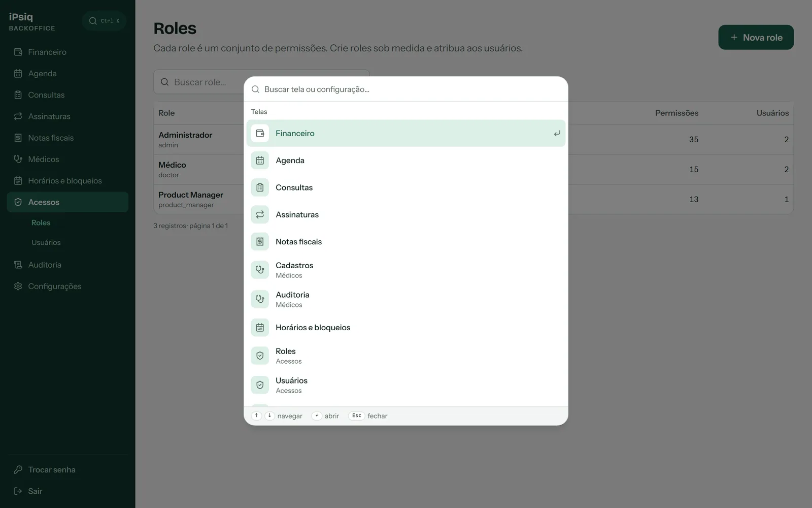Select Horários e bloqueios in the command palette

click(406, 328)
